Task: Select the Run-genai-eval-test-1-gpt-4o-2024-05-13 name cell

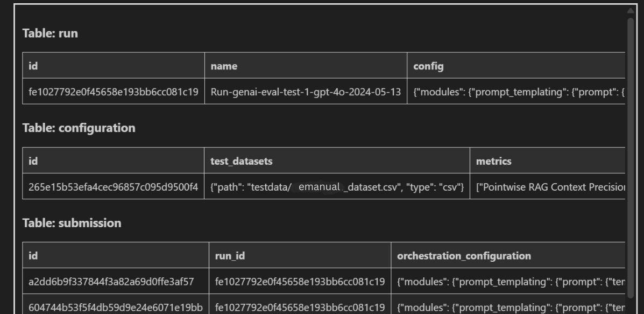Action: [x=306, y=91]
